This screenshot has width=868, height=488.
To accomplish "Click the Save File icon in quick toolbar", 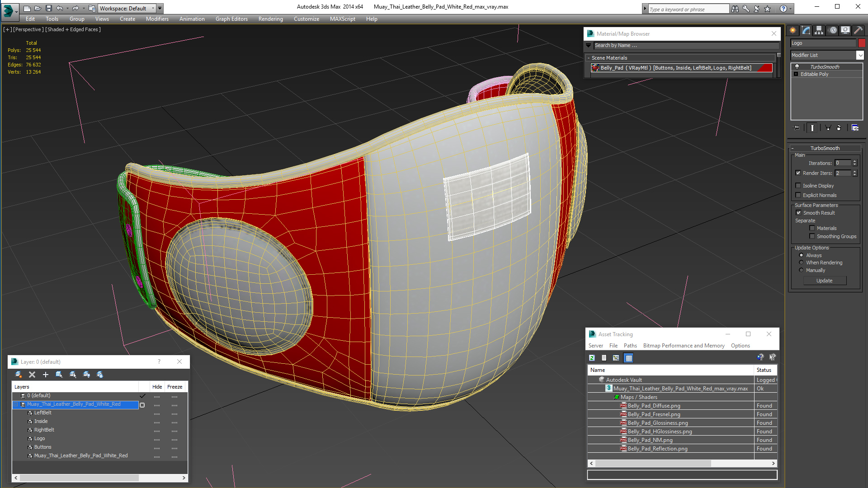I will point(49,8).
